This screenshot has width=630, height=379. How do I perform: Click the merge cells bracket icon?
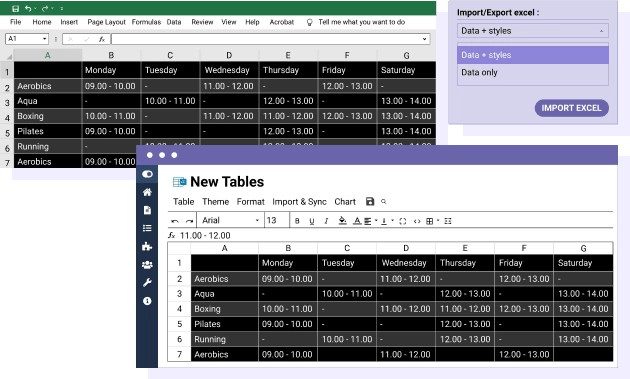tap(403, 221)
